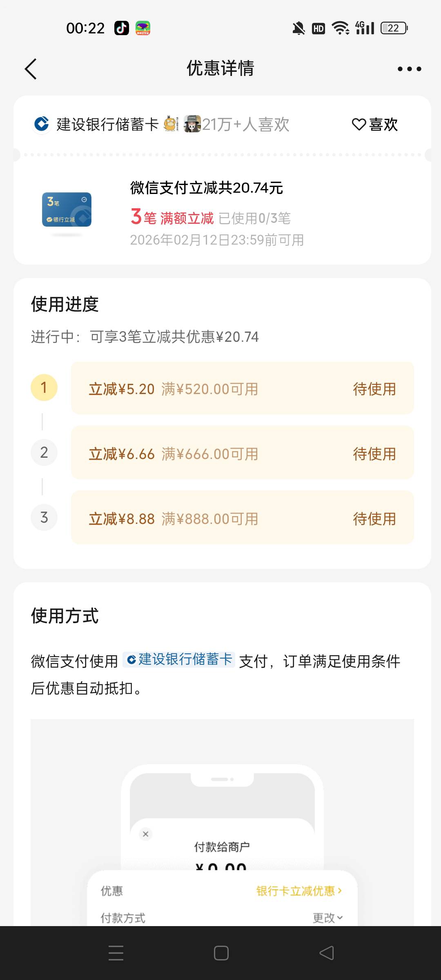This screenshot has height=980, width=441.
Task: Tap the Android recent apps menu icon
Action: 116,953
